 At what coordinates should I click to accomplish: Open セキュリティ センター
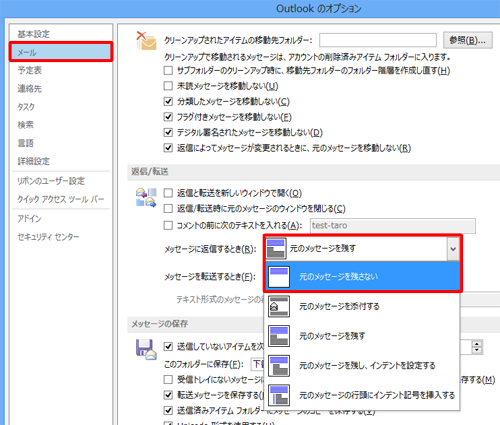(x=48, y=237)
